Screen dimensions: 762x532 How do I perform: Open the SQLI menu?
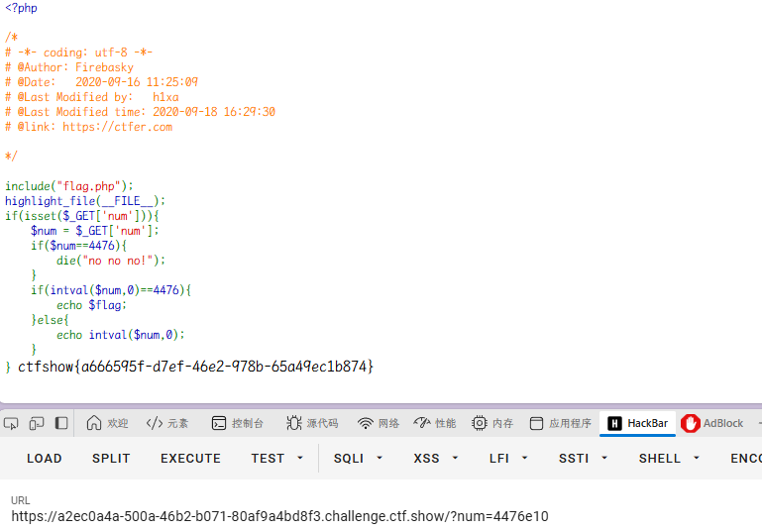[x=349, y=458]
